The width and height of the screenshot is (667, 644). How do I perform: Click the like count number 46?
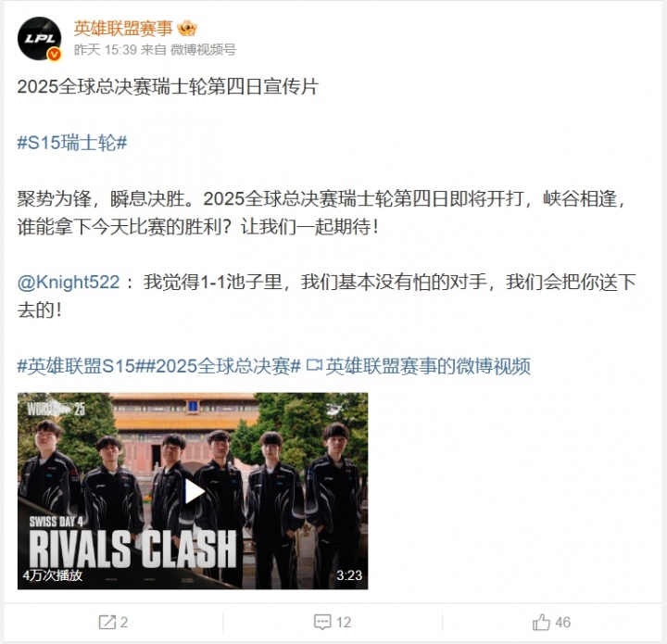[562, 623]
